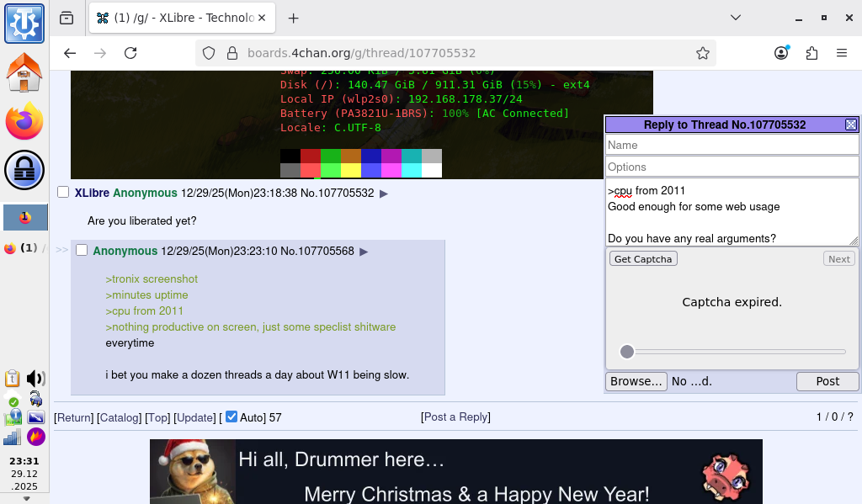Click the Name field in quick reply
This screenshot has width=862, height=504.
[732, 145]
